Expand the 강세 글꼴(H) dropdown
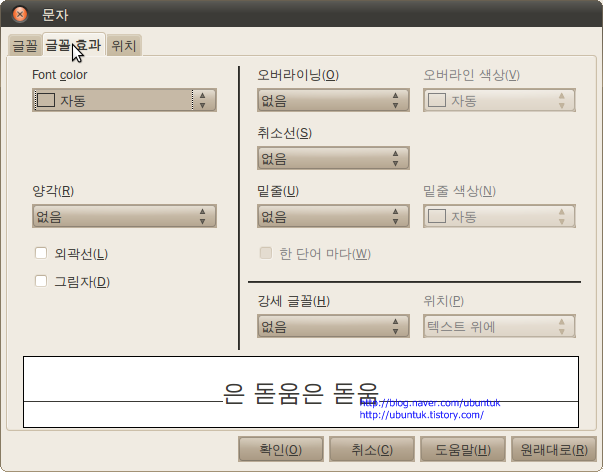 333,326
